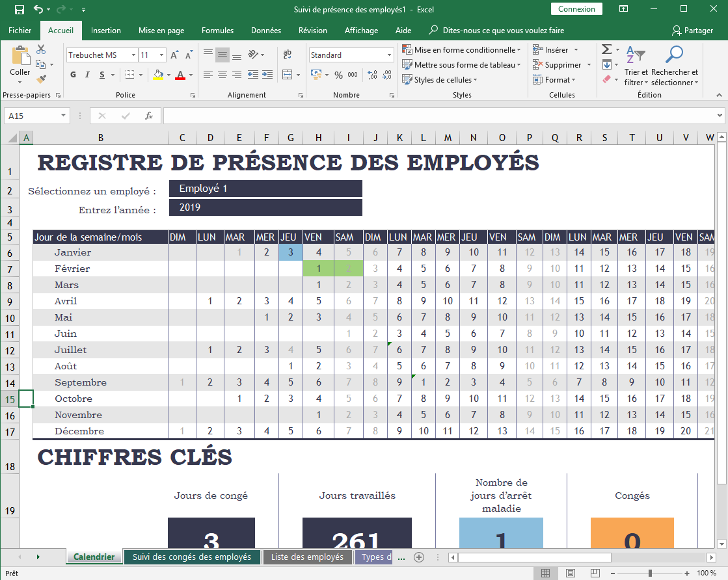Open the text orientation options
The height and width of the screenshot is (580, 728).
tap(253, 55)
